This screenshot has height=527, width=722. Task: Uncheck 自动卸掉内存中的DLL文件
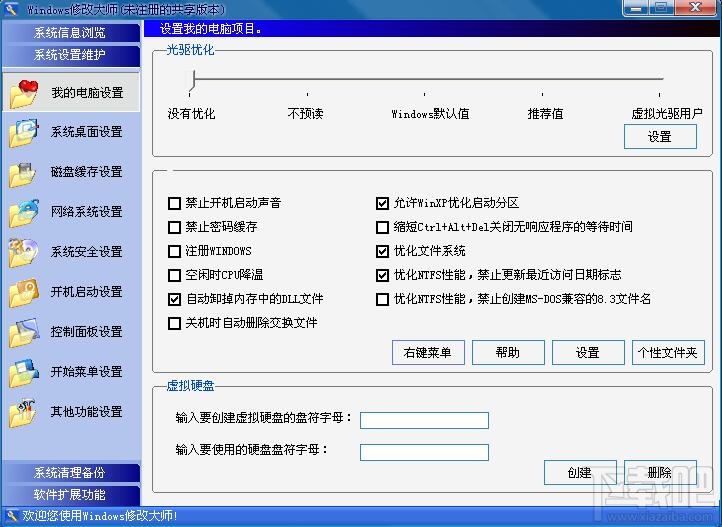tap(174, 299)
